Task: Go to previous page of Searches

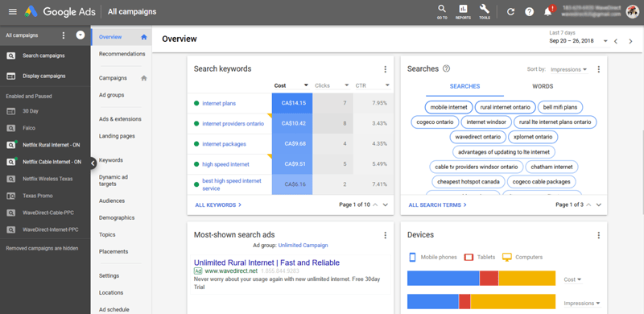Action: pyautogui.click(x=588, y=205)
